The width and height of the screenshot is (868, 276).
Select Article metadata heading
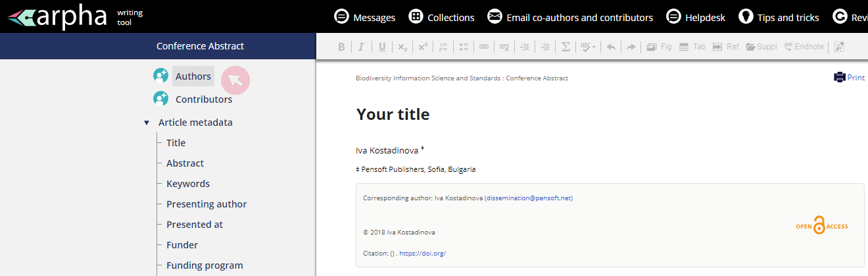point(195,123)
